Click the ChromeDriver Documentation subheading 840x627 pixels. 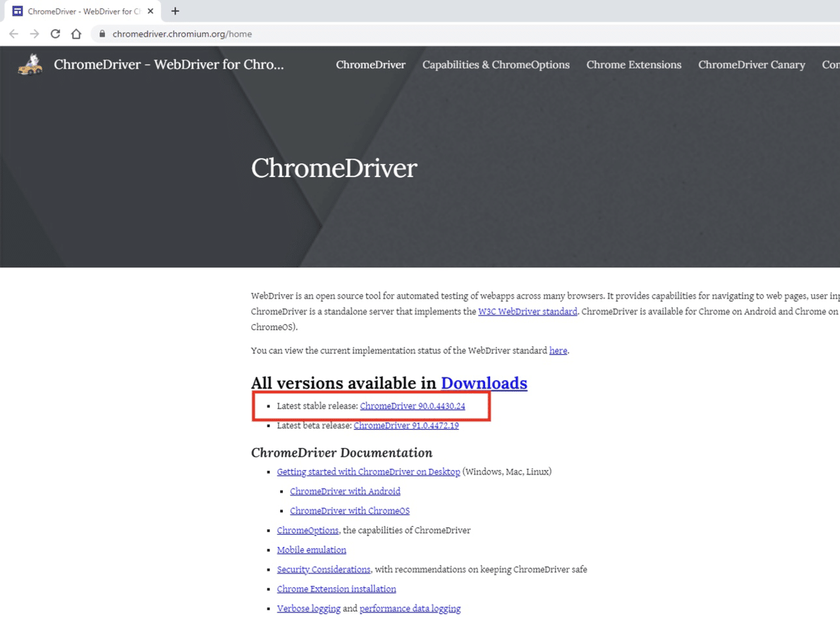click(x=342, y=452)
